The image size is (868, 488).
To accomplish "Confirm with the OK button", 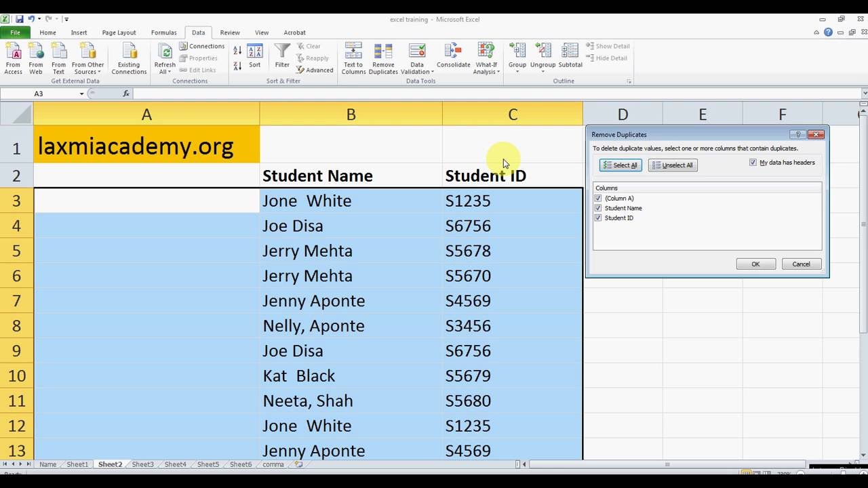I will (755, 264).
